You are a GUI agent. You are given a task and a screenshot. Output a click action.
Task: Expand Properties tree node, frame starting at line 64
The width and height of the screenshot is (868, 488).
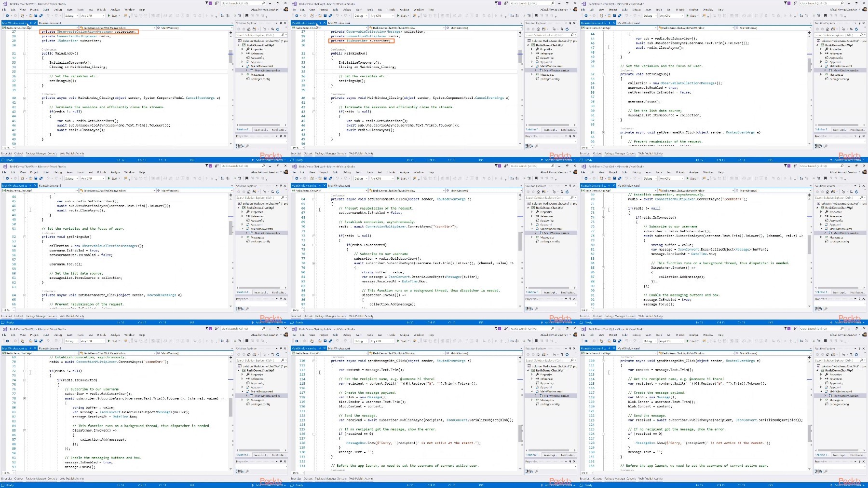click(x=531, y=212)
